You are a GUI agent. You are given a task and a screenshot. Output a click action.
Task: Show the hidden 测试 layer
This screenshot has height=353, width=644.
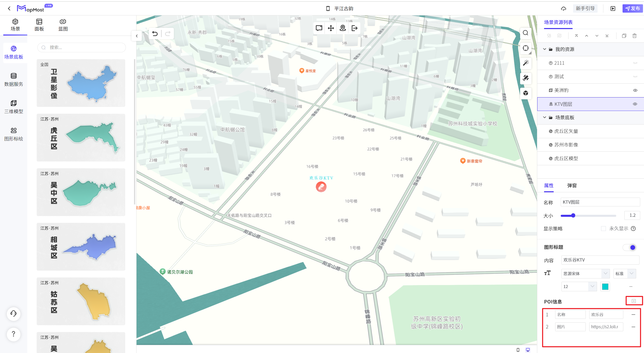tap(635, 77)
